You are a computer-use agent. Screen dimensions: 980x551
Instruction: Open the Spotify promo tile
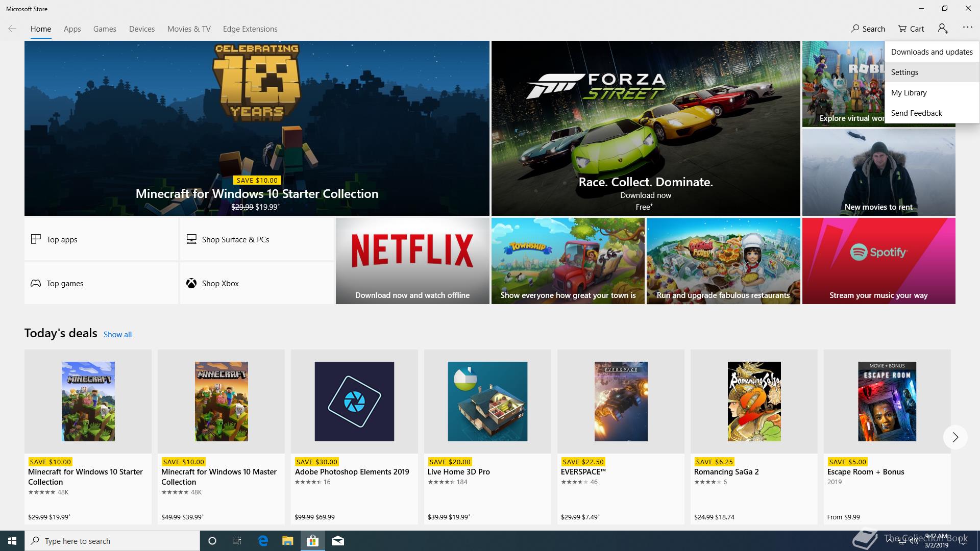(x=878, y=261)
